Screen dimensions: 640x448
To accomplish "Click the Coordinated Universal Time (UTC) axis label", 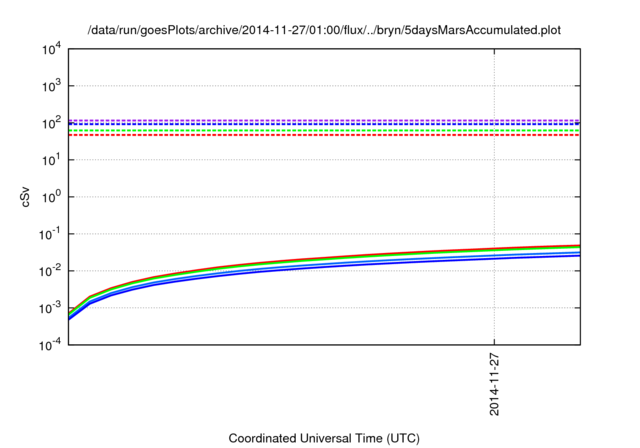I will click(324, 438).
